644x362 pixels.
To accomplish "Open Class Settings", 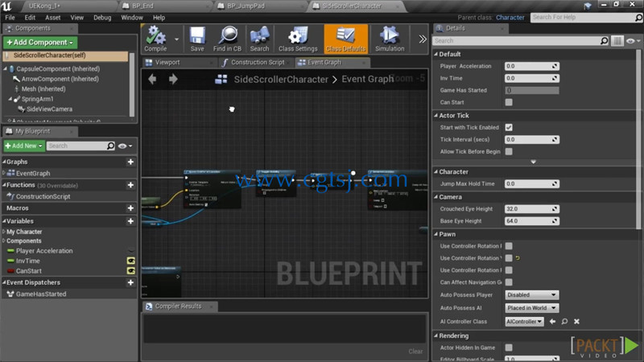I will coord(298,39).
